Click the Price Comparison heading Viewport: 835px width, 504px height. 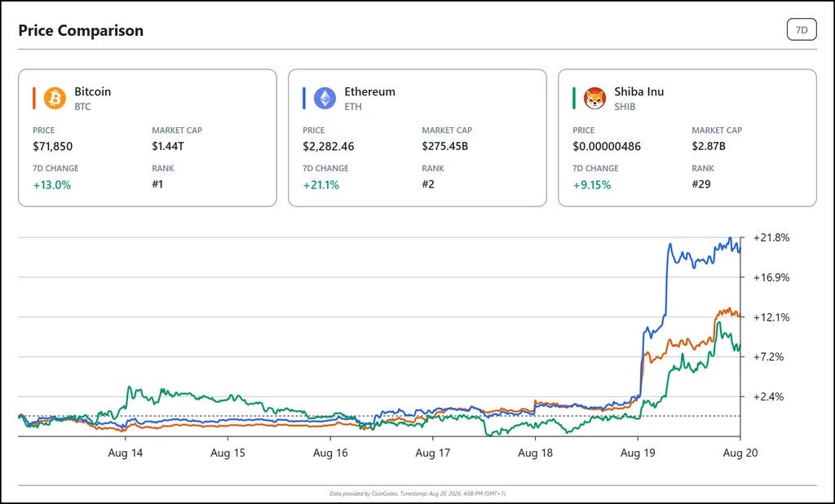[x=81, y=30]
